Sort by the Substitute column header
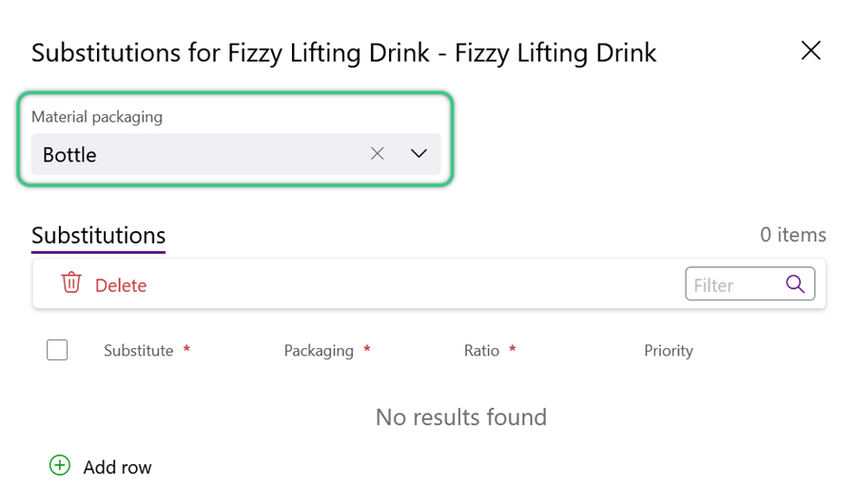 click(x=139, y=350)
